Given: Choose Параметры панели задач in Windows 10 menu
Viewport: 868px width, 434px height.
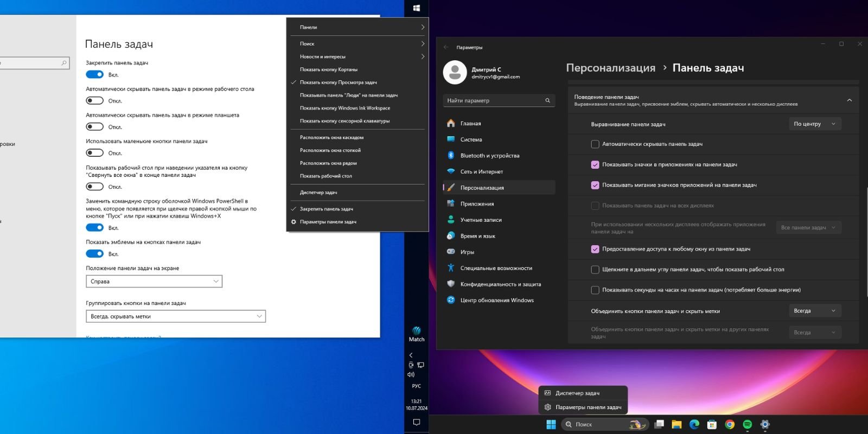Looking at the screenshot, I should tap(358, 222).
